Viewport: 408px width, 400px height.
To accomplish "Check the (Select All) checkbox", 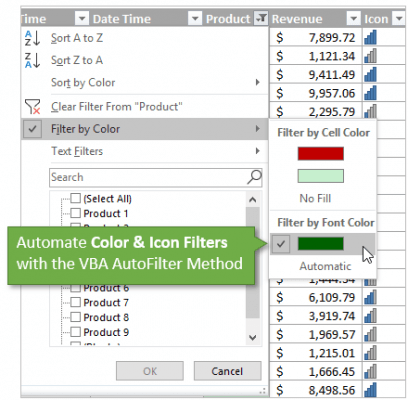I will (76, 198).
